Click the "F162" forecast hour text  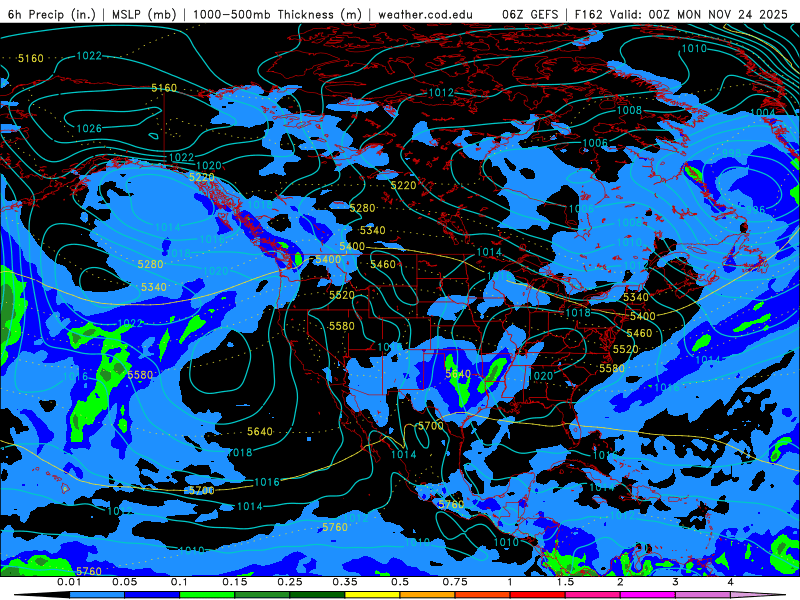tap(589, 14)
